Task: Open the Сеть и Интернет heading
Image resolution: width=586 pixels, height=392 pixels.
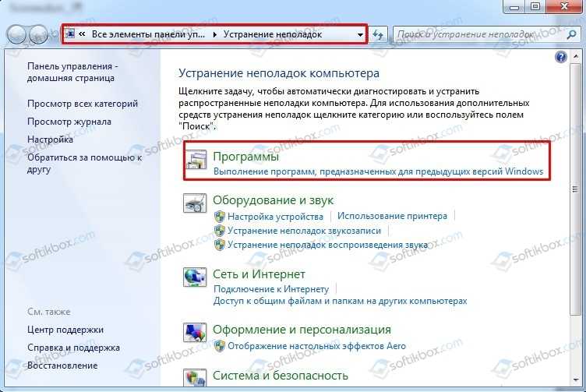Action: [259, 274]
